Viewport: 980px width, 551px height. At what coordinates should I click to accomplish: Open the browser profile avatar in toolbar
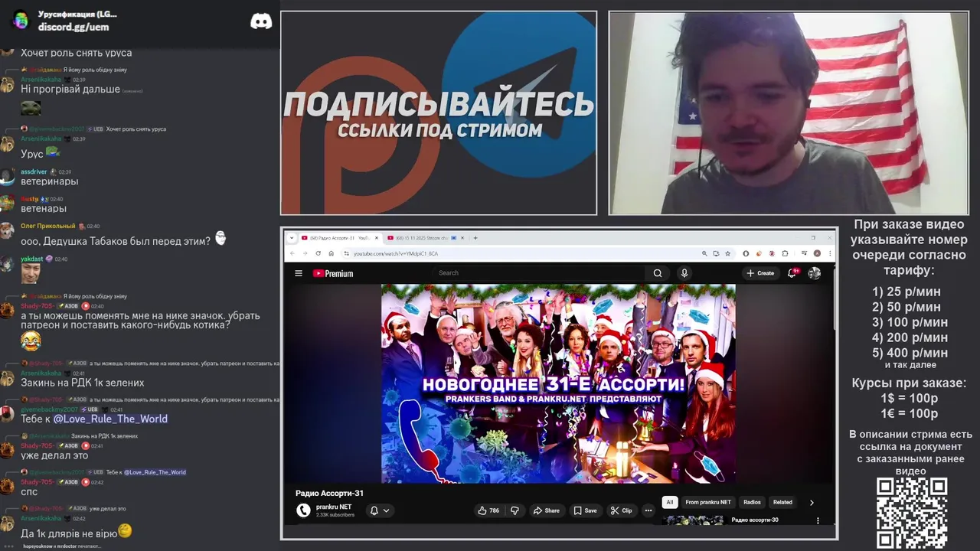tap(818, 253)
